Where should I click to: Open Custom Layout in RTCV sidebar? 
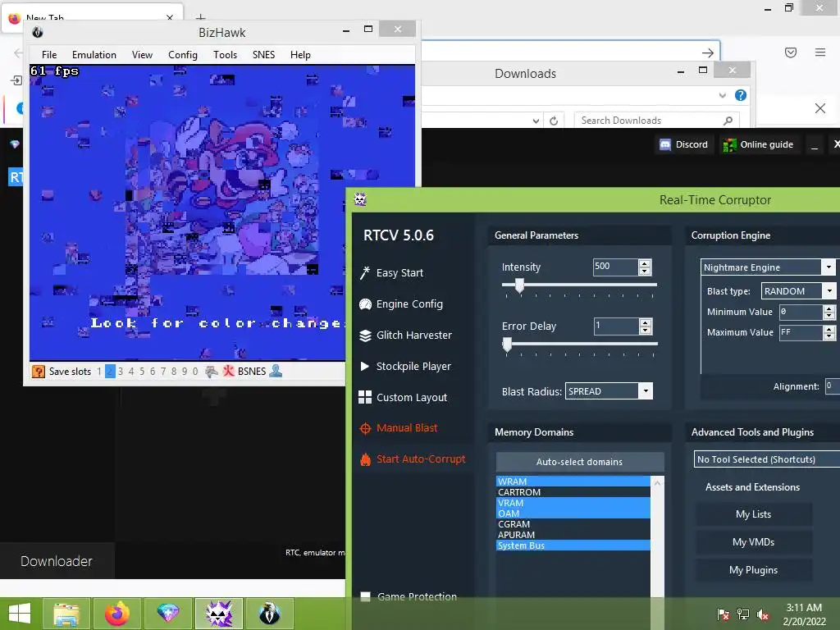tap(403, 398)
